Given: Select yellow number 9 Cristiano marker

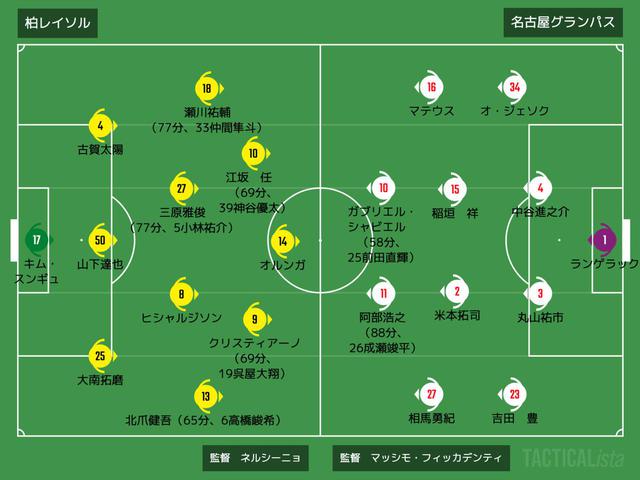Looking at the screenshot, I should click(x=256, y=319).
